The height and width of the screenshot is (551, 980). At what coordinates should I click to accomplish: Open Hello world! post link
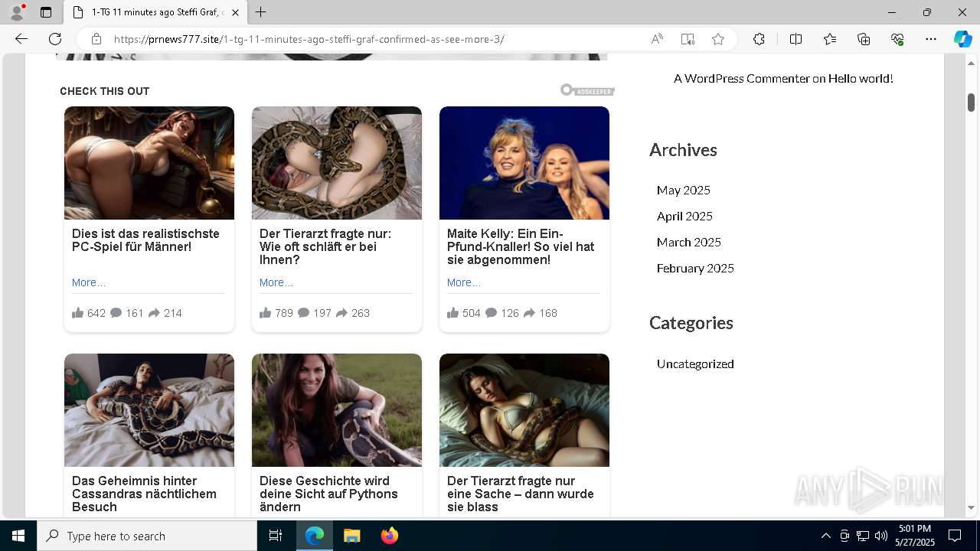tap(861, 78)
